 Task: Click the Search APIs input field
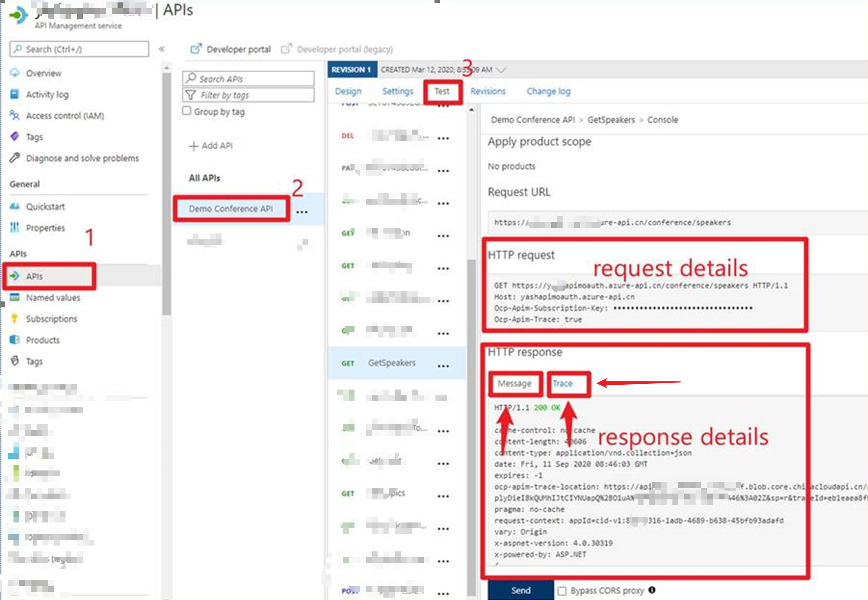[x=249, y=78]
